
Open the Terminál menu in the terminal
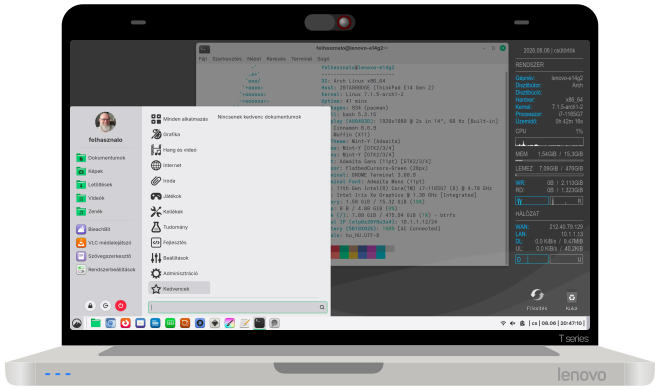click(x=301, y=59)
